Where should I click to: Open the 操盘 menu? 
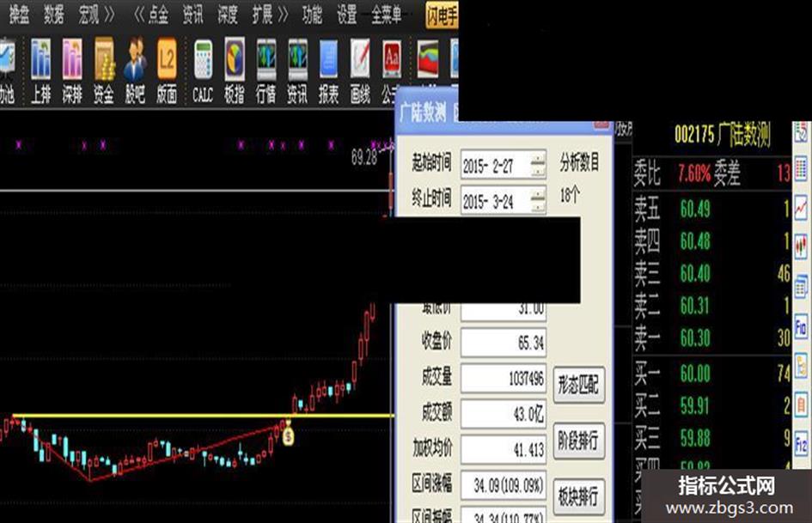pyautogui.click(x=20, y=15)
